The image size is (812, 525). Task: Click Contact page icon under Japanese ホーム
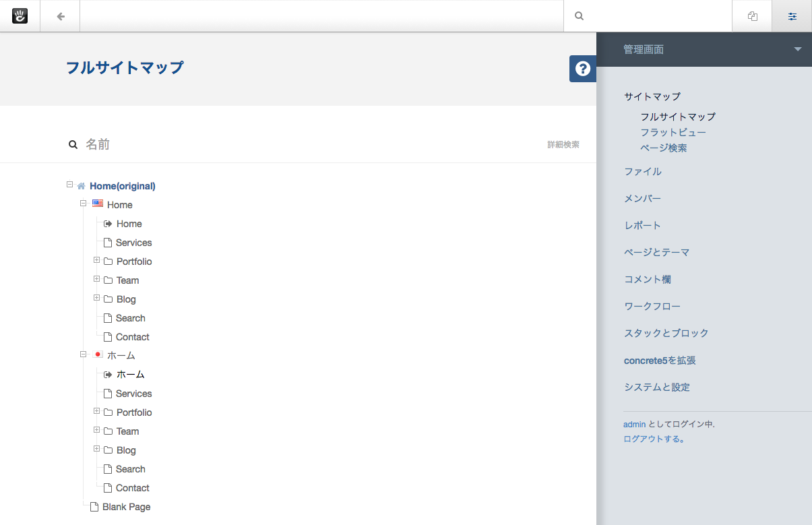[108, 488]
